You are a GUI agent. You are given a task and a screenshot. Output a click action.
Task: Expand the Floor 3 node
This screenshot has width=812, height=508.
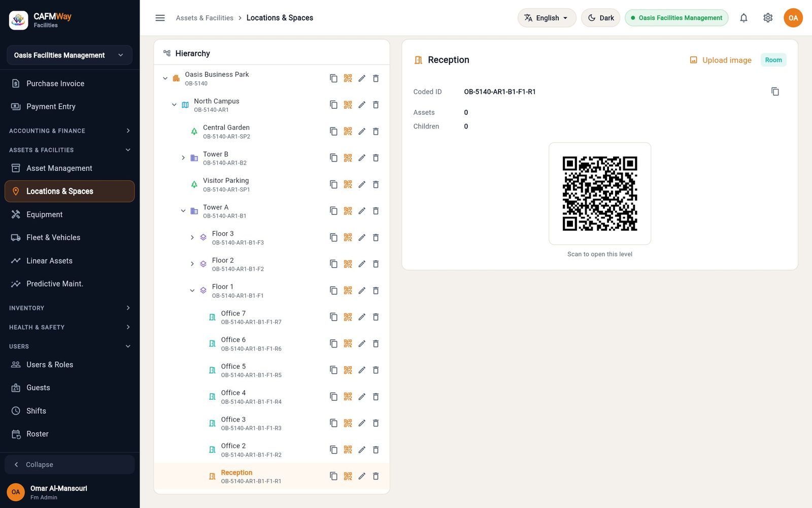[192, 237]
